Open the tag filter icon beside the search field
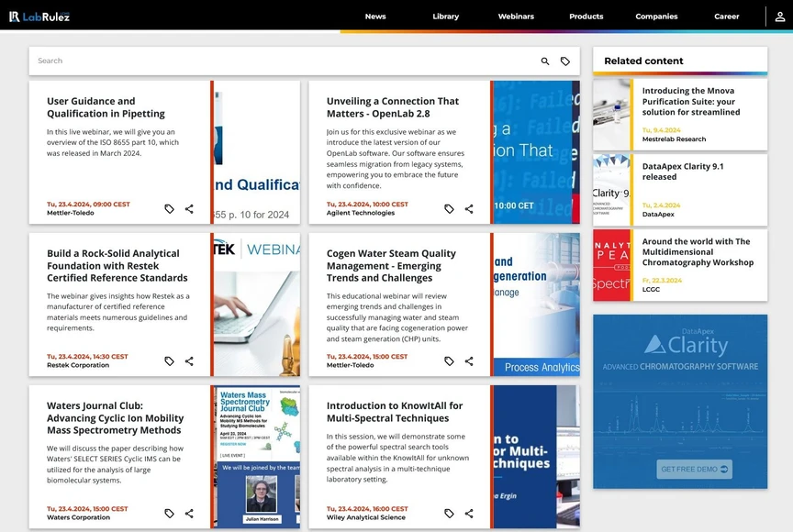This screenshot has width=793, height=532. [x=567, y=61]
